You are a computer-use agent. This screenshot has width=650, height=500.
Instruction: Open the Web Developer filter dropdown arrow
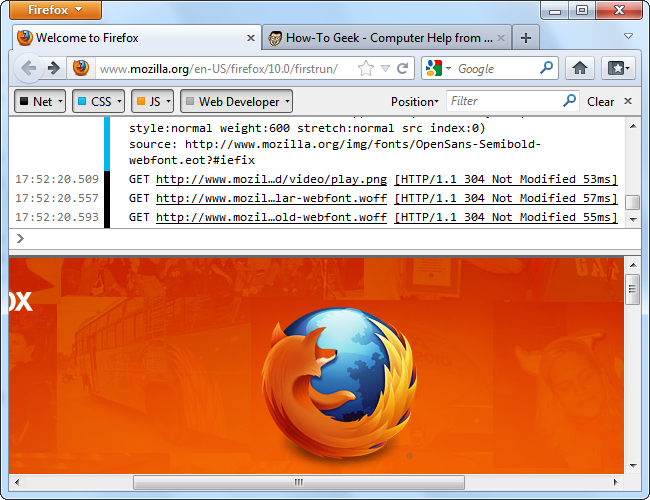point(287,101)
